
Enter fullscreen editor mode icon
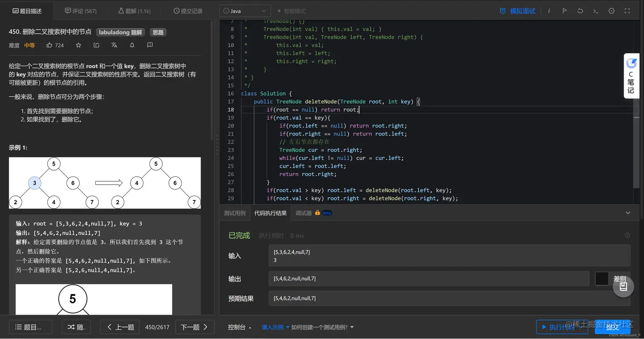(627, 11)
